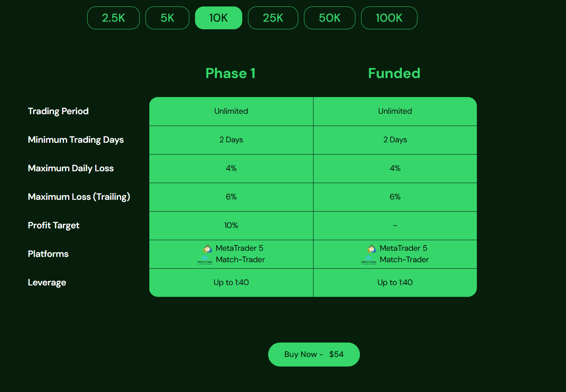Click the Leverage row label
This screenshot has height=392, width=566.
[x=47, y=282]
